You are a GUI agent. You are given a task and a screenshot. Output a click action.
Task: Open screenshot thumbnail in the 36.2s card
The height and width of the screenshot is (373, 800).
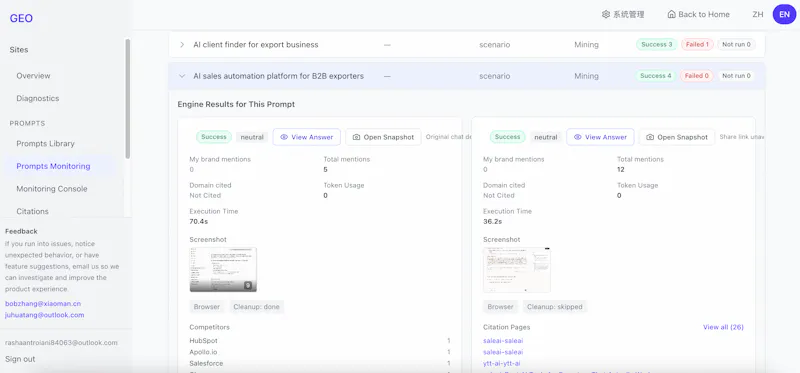[x=517, y=269]
